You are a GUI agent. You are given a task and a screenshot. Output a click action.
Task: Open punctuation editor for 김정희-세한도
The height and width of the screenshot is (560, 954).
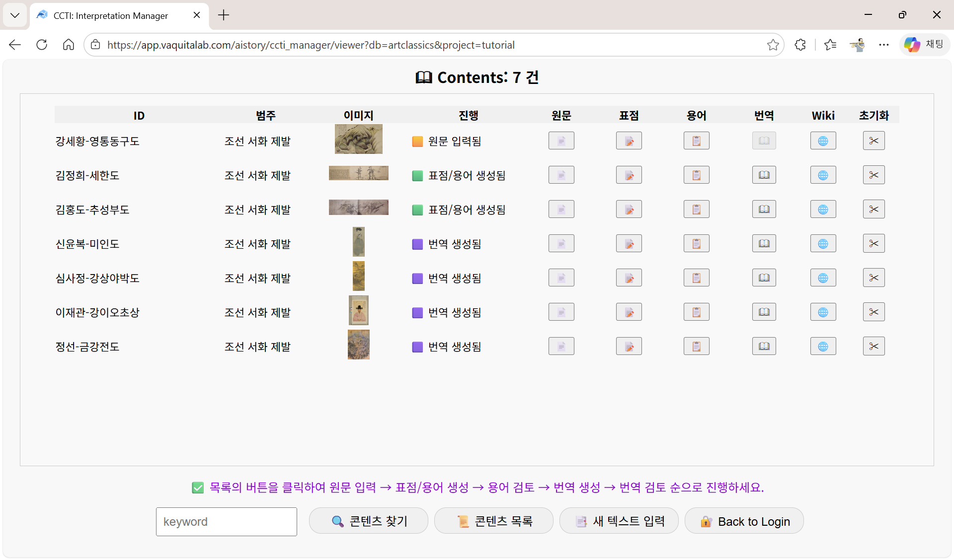[x=629, y=175]
